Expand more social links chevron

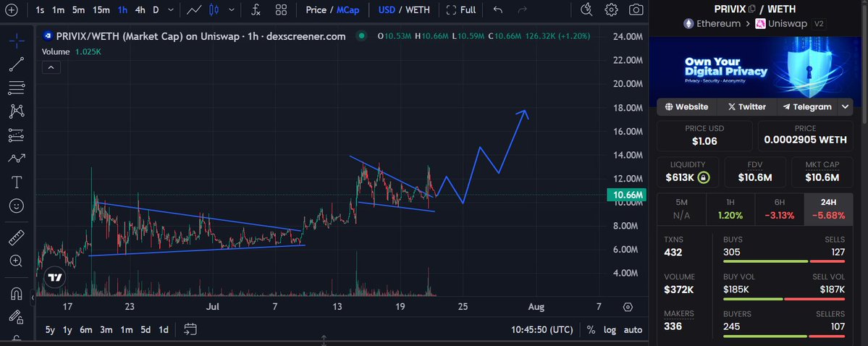coord(845,107)
